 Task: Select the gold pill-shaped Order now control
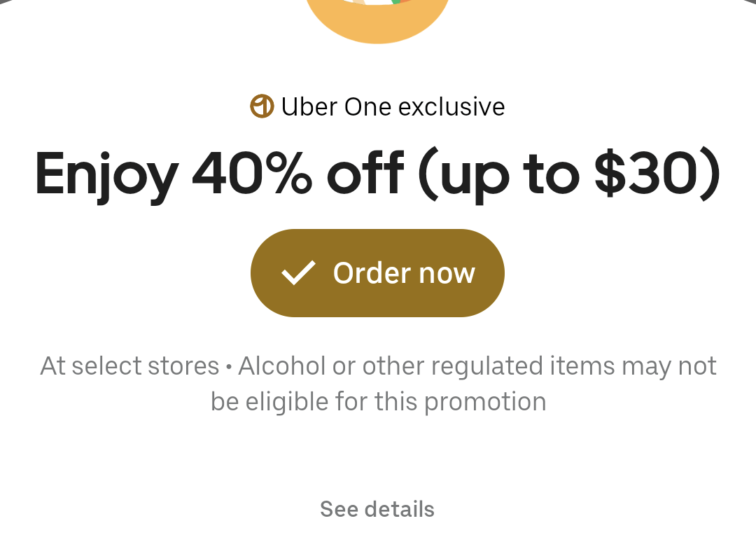pos(377,272)
